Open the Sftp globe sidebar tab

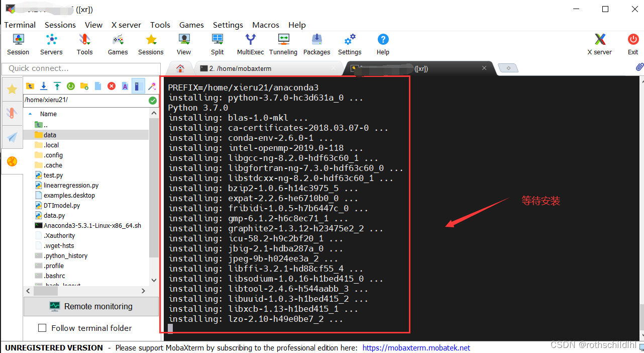[x=12, y=161]
